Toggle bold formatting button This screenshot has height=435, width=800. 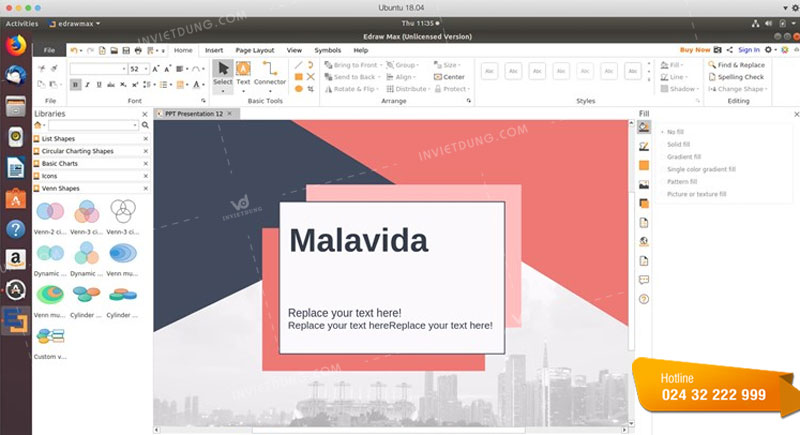click(76, 85)
